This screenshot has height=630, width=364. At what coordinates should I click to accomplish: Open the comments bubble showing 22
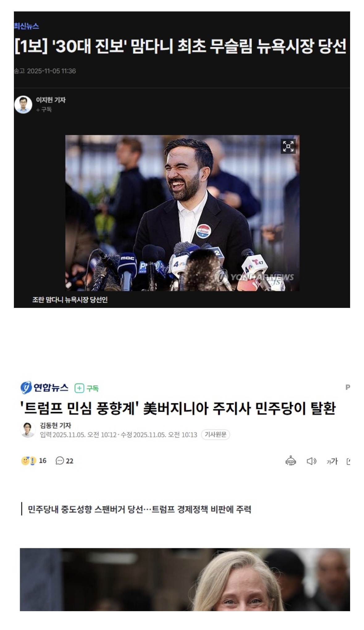(64, 461)
